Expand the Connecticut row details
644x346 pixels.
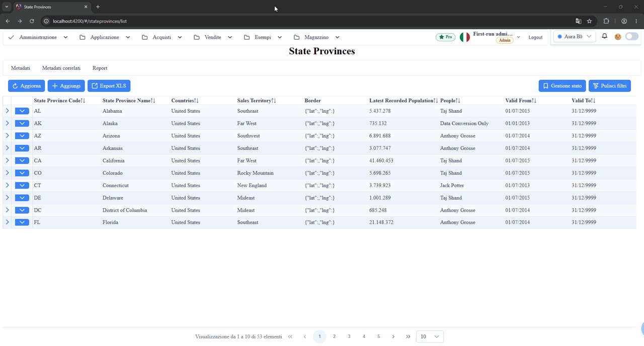7,185
